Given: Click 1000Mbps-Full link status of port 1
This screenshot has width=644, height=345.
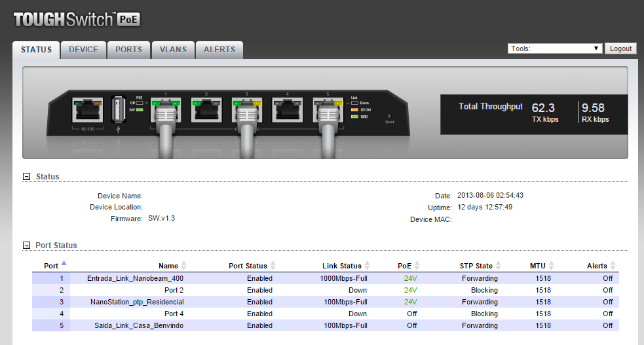Looking at the screenshot, I should (343, 278).
